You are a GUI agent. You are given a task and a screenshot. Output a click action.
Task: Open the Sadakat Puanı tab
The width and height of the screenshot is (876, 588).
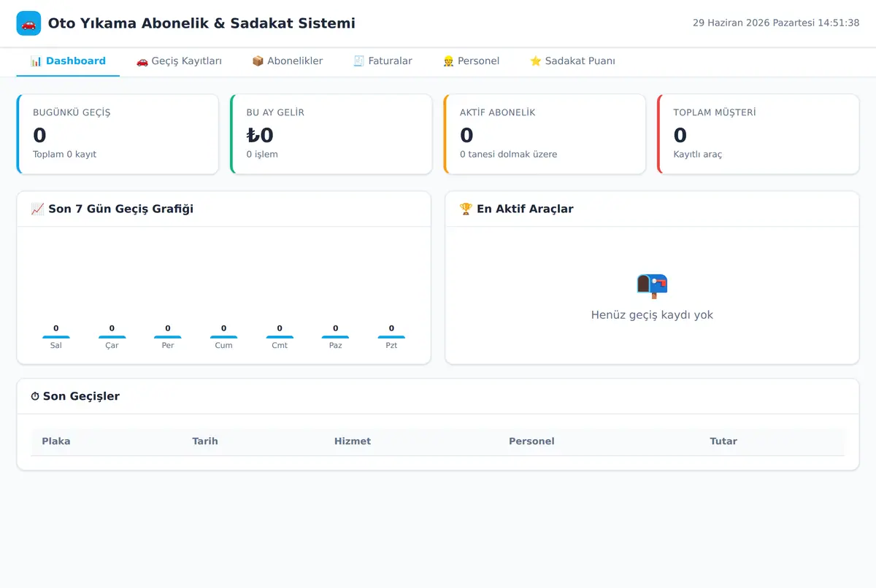coord(572,61)
